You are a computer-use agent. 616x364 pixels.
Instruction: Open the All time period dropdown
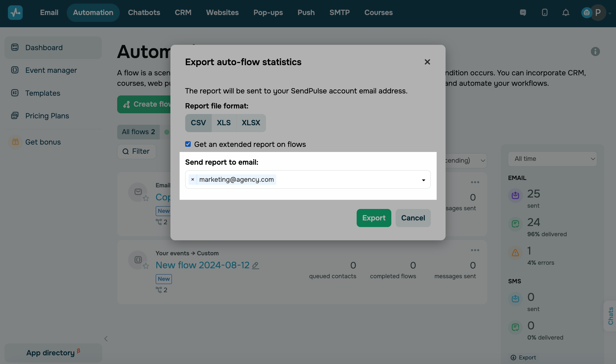click(552, 159)
